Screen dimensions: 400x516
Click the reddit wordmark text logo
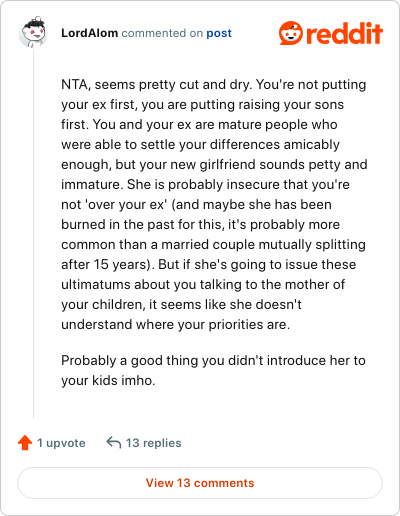click(344, 33)
